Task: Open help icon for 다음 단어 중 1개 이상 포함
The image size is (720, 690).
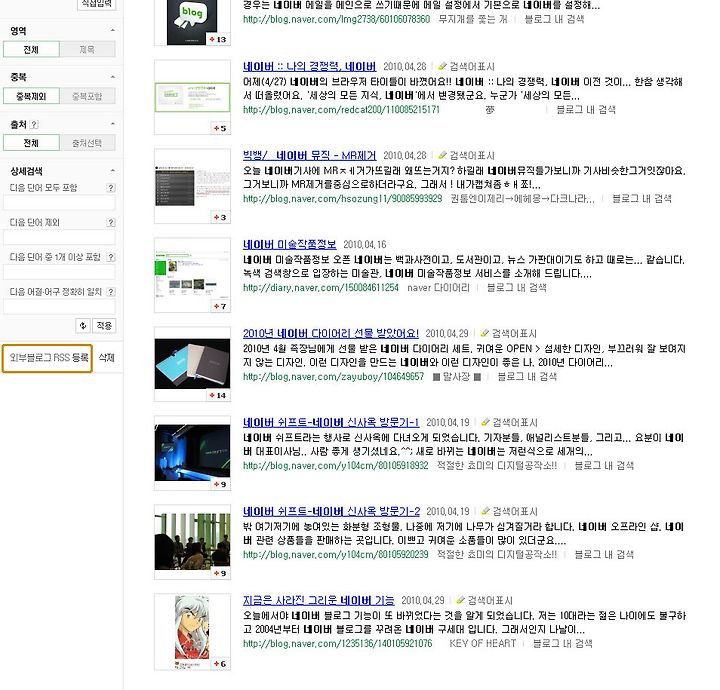Action: 111,257
